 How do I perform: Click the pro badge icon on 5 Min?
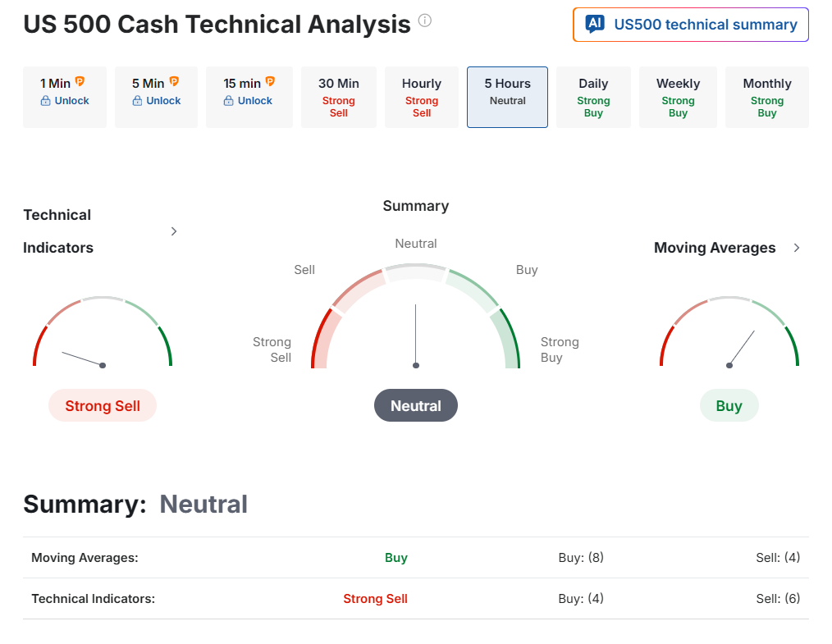(173, 82)
